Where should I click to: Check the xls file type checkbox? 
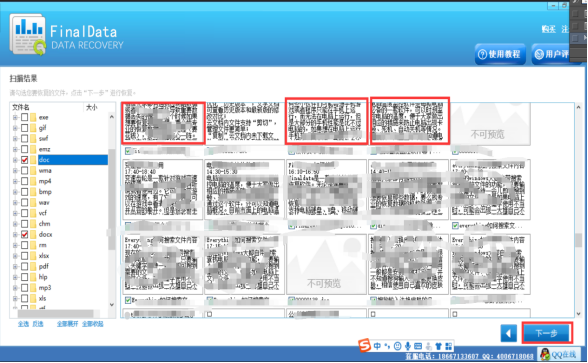tap(24, 298)
